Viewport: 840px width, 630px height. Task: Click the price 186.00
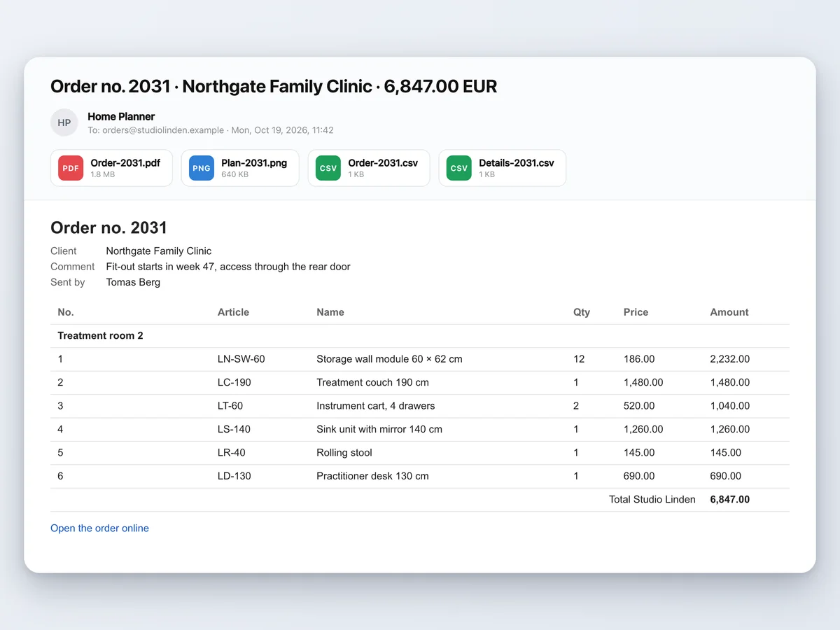click(639, 359)
